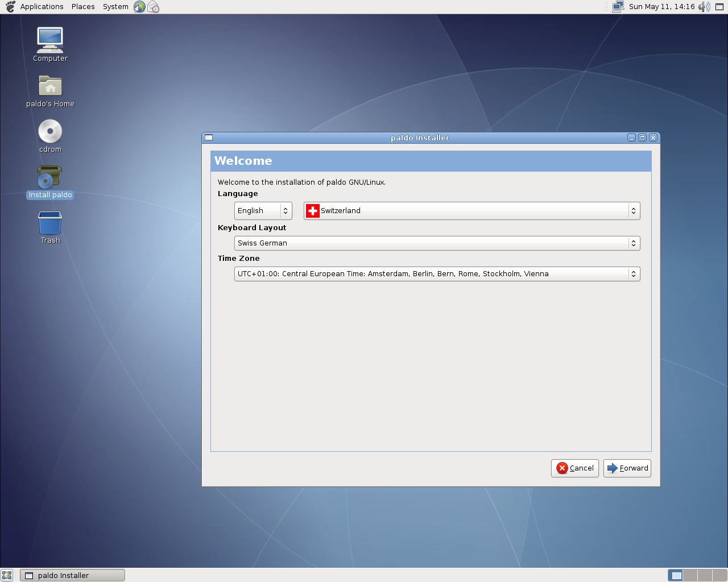Click the GNOME foot logo
The width and height of the screenshot is (728, 582).
tap(10, 7)
